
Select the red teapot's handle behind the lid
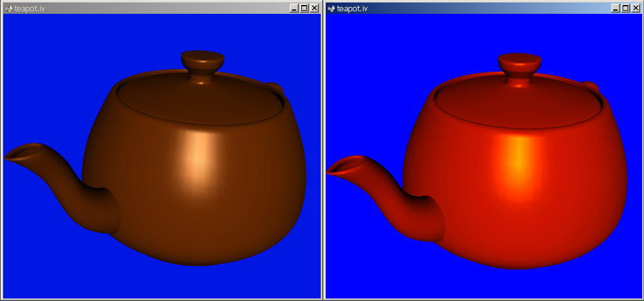pyautogui.click(x=590, y=87)
